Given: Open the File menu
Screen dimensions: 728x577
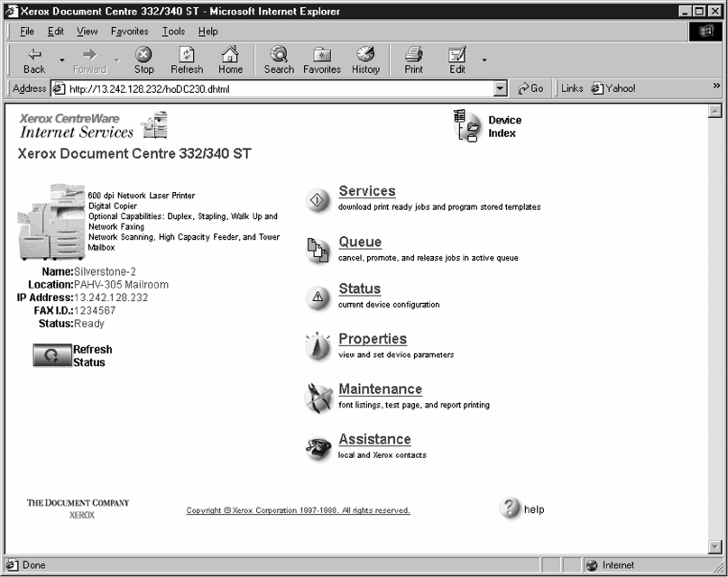Looking at the screenshot, I should coord(27,31).
